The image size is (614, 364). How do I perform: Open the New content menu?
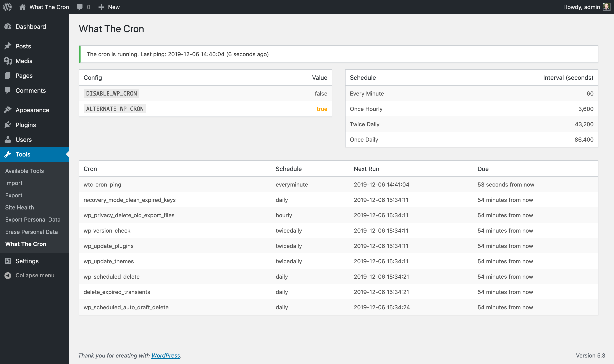(x=109, y=7)
